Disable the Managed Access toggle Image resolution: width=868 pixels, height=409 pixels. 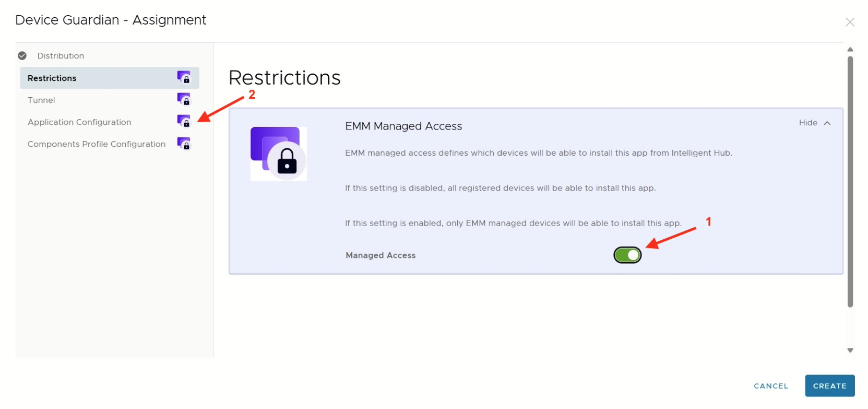(x=627, y=255)
